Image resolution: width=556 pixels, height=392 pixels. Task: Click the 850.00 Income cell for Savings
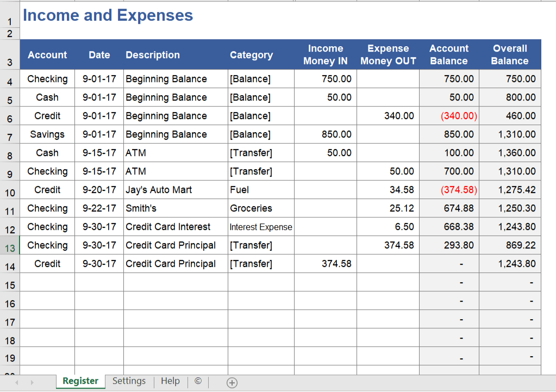(326, 134)
